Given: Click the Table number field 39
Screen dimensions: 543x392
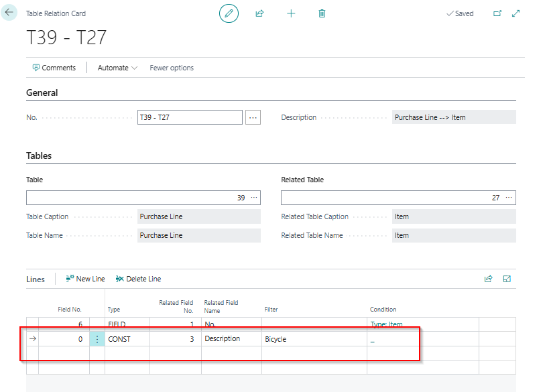Looking at the screenshot, I should click(143, 198).
